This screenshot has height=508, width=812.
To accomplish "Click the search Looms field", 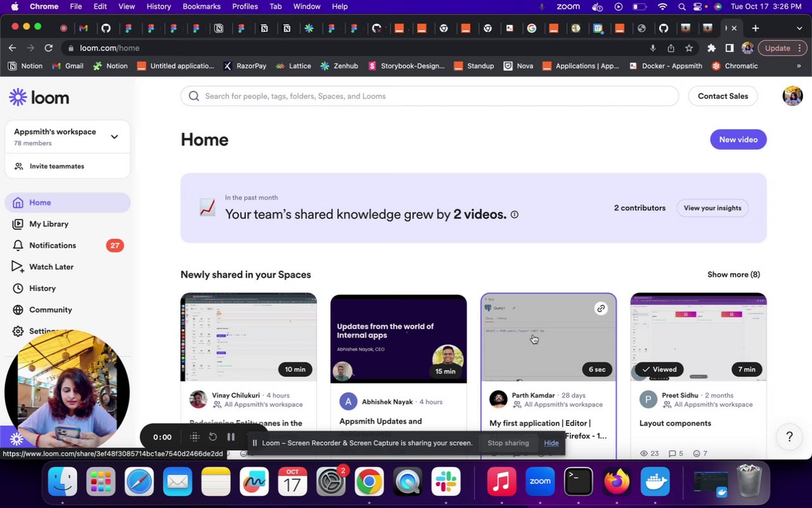I will 429,96.
